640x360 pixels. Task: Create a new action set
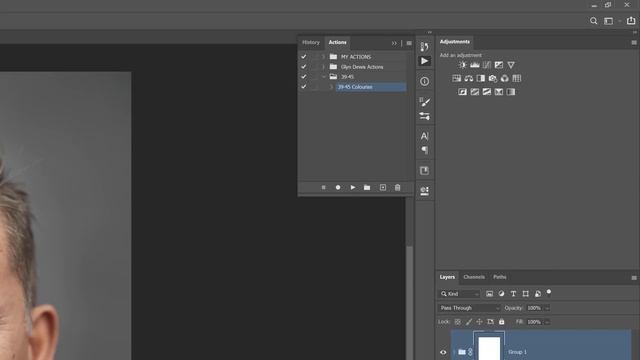coord(367,187)
